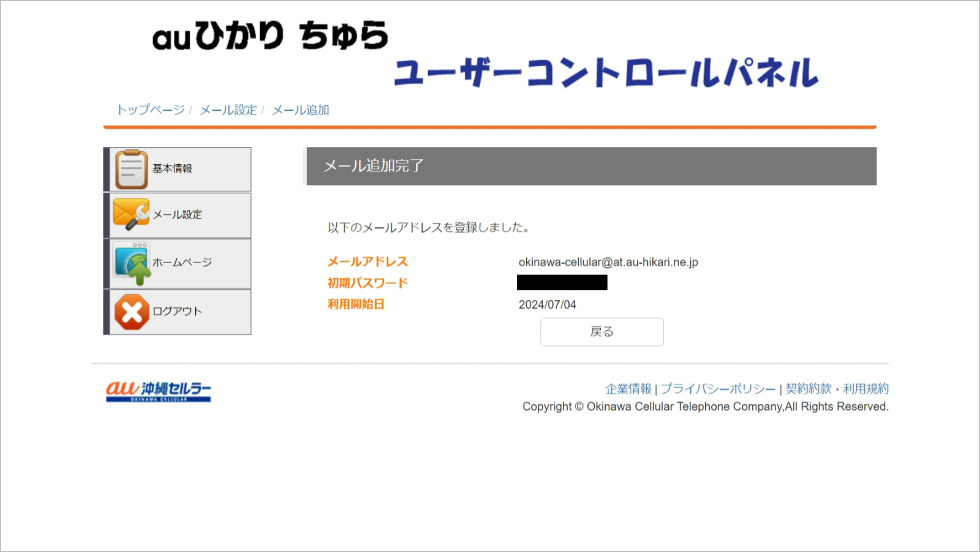Click the ホームページ globe upload icon

click(132, 263)
